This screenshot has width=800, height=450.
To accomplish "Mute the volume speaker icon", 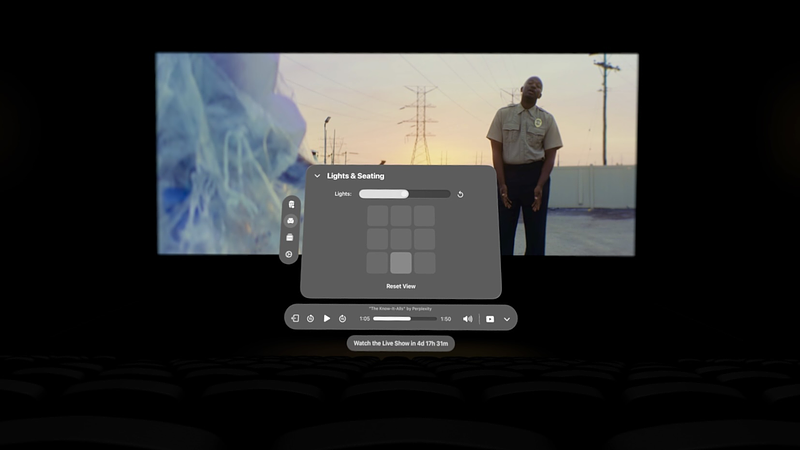I will click(467, 319).
